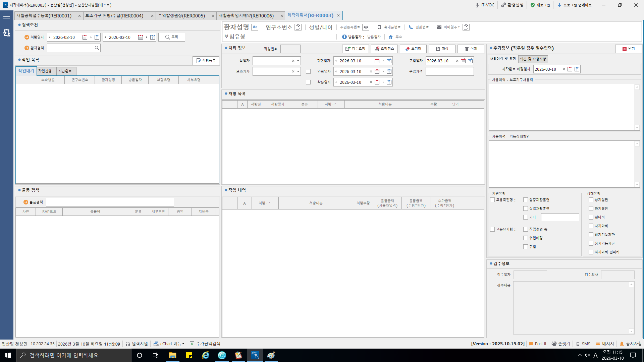Open the 의견 및 요청사항 tab

[533, 59]
